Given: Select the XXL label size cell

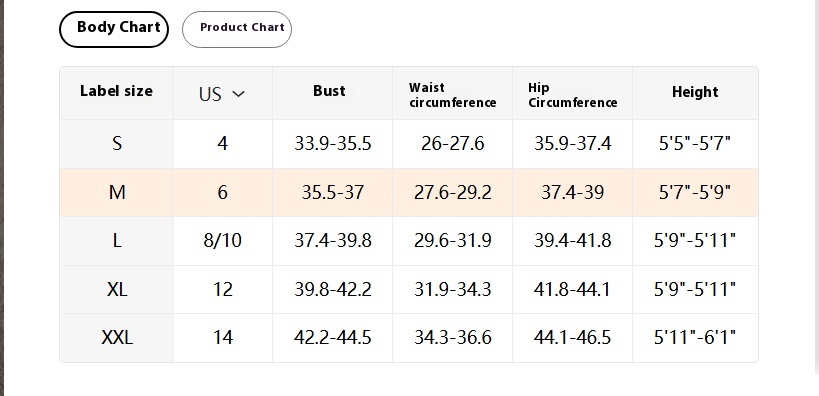Looking at the screenshot, I should (116, 337).
